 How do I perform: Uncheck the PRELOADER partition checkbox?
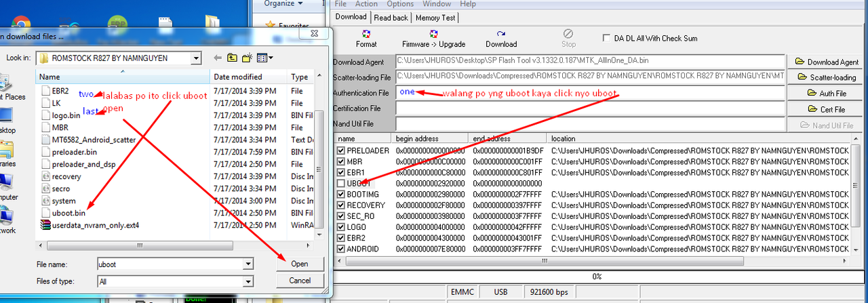[340, 150]
